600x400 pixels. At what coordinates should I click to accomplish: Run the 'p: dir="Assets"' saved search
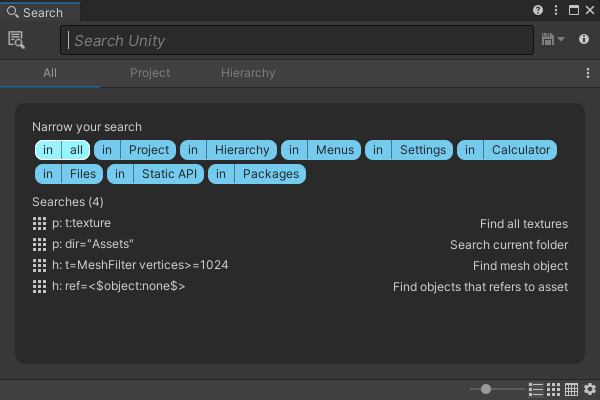pyautogui.click(x=300, y=244)
